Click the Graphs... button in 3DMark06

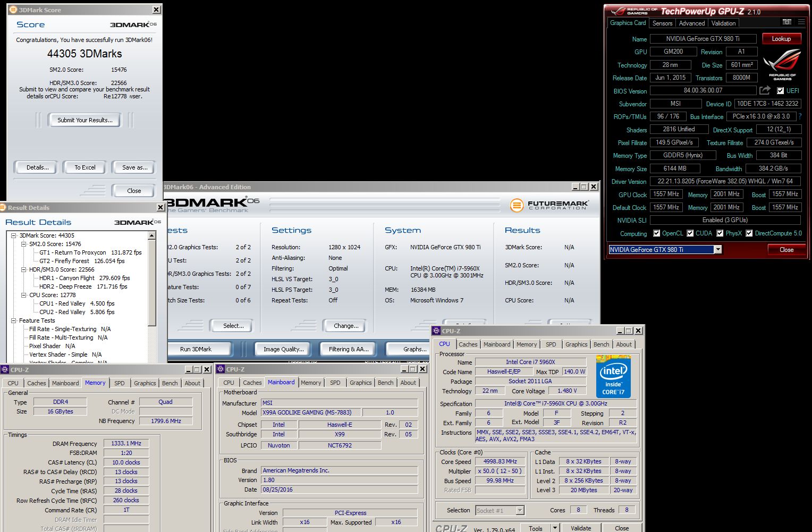tap(409, 349)
